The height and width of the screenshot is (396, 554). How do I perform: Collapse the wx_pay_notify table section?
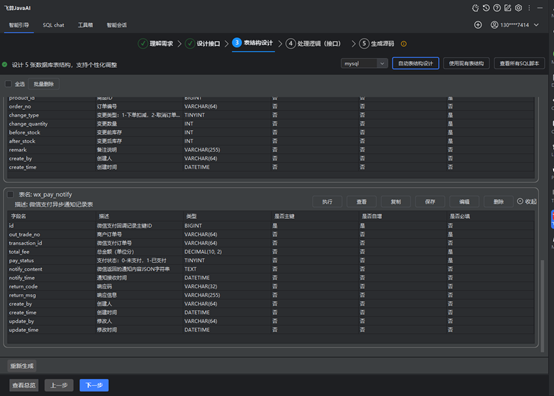526,201
